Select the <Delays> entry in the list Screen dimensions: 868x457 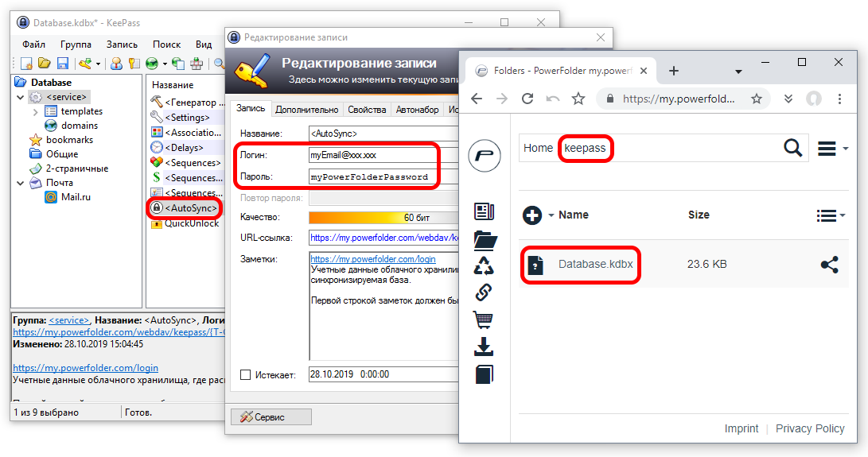click(x=184, y=148)
